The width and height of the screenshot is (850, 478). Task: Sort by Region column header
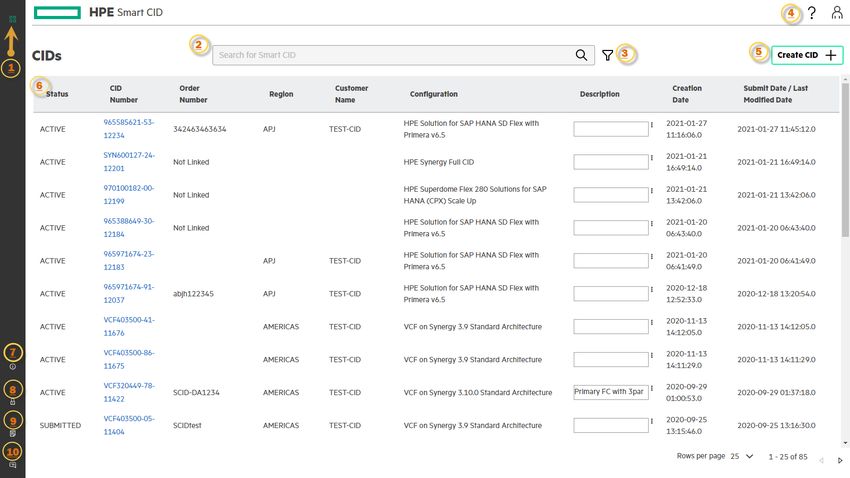coord(281,94)
